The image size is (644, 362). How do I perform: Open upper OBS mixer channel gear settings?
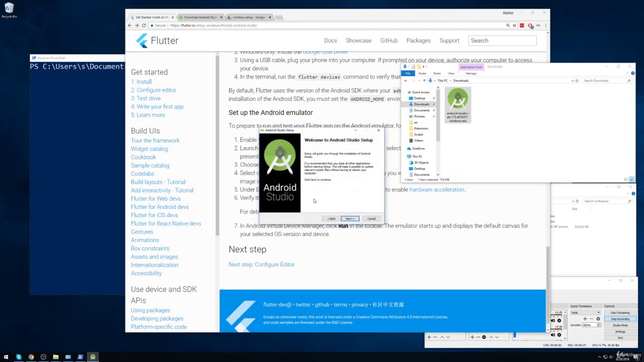(559, 321)
